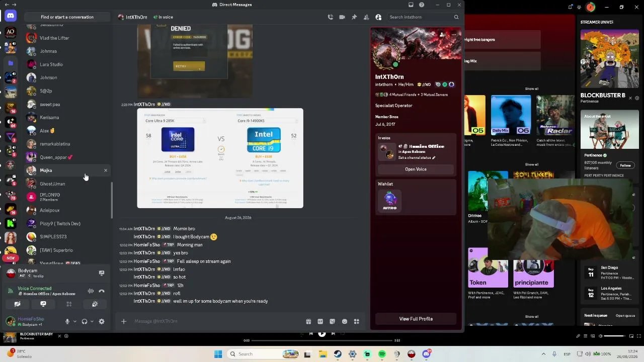Open Pizzy? ( Twitch Dev) conversation

click(x=66, y=224)
